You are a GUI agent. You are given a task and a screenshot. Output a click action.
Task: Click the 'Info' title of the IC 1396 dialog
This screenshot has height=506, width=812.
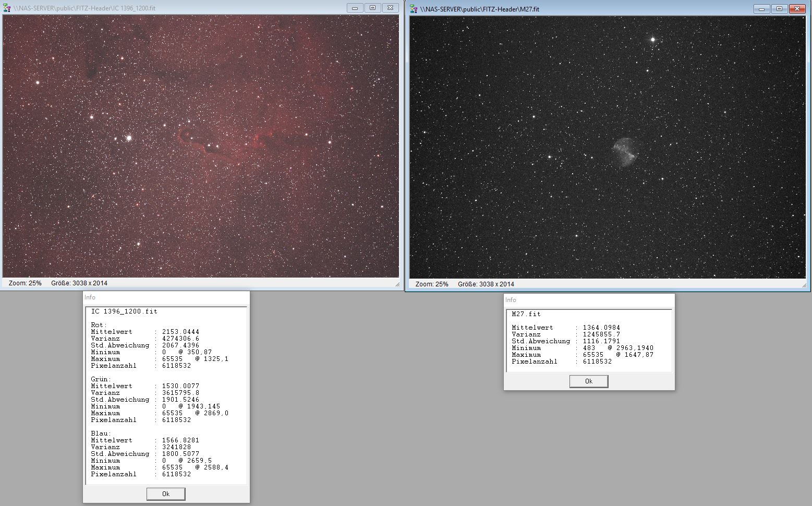[x=90, y=297]
